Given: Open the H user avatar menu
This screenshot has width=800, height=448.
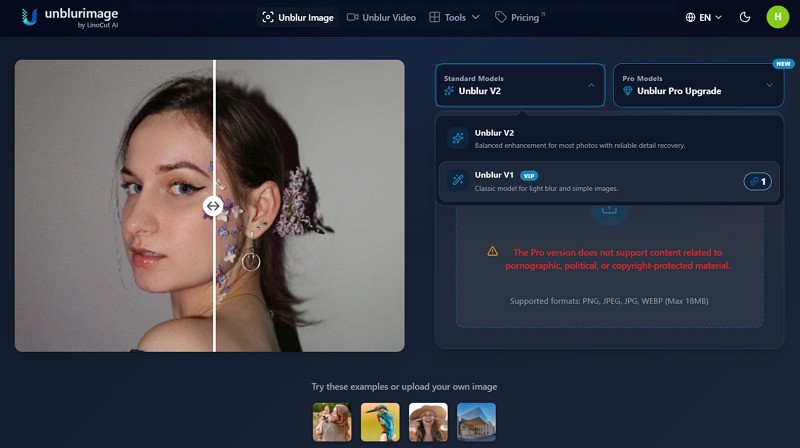Looking at the screenshot, I should (778, 17).
